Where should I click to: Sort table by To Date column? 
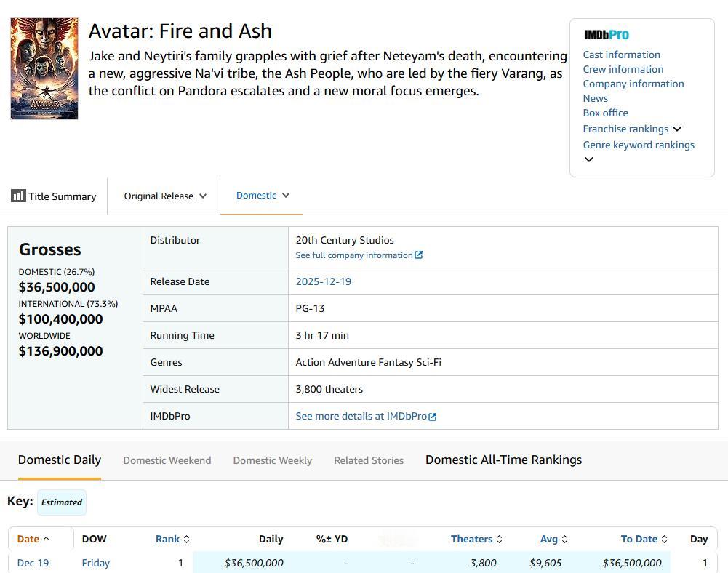(639, 539)
